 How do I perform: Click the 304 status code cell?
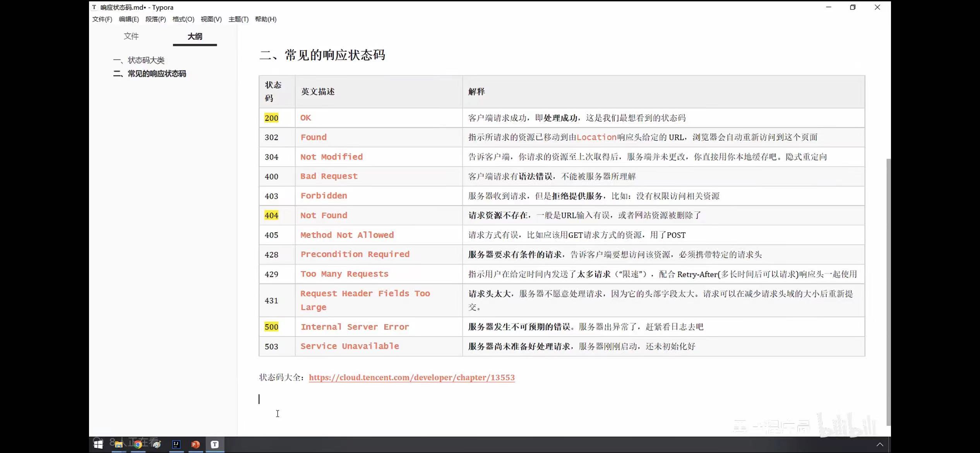(x=277, y=157)
